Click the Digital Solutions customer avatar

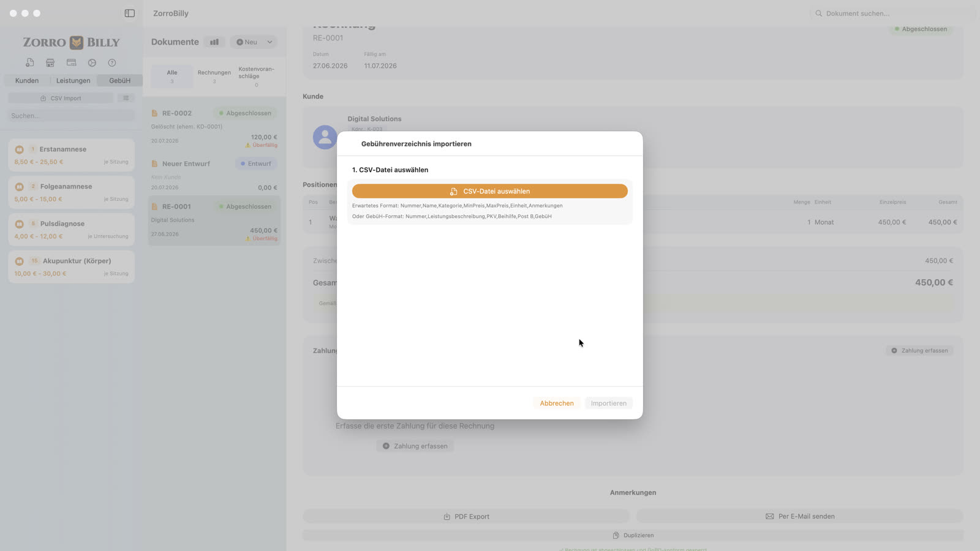[x=325, y=137]
